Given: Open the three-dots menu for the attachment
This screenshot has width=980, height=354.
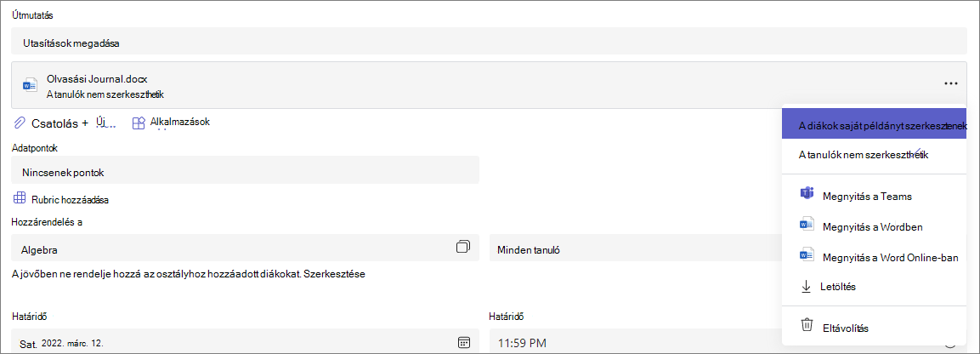Looking at the screenshot, I should 950,83.
